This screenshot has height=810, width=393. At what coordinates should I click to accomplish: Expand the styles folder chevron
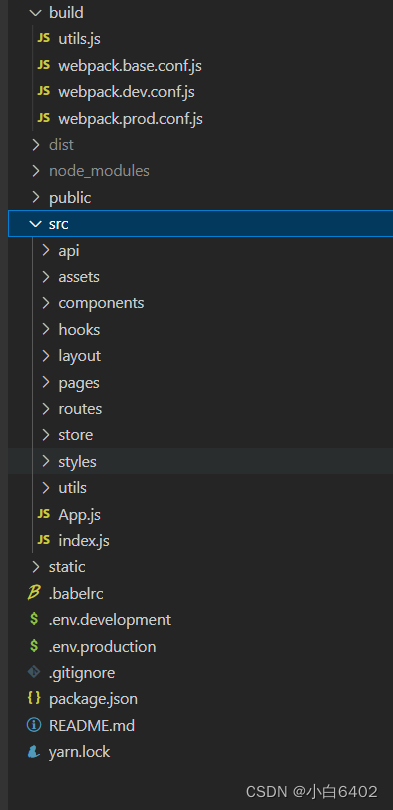coord(46,462)
